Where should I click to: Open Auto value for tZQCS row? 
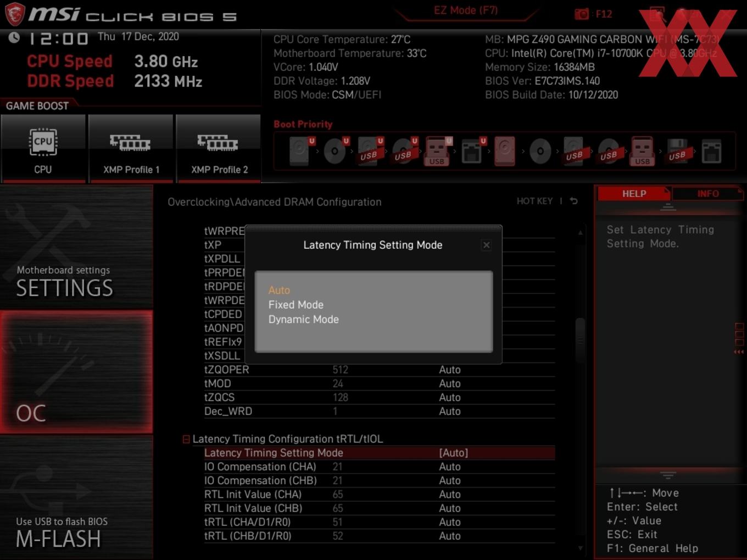point(450,397)
